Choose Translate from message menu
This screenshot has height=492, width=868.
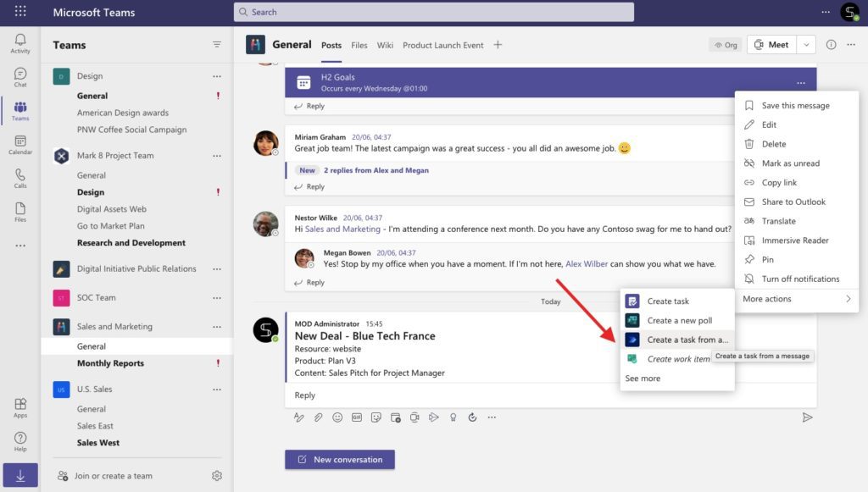797,221
